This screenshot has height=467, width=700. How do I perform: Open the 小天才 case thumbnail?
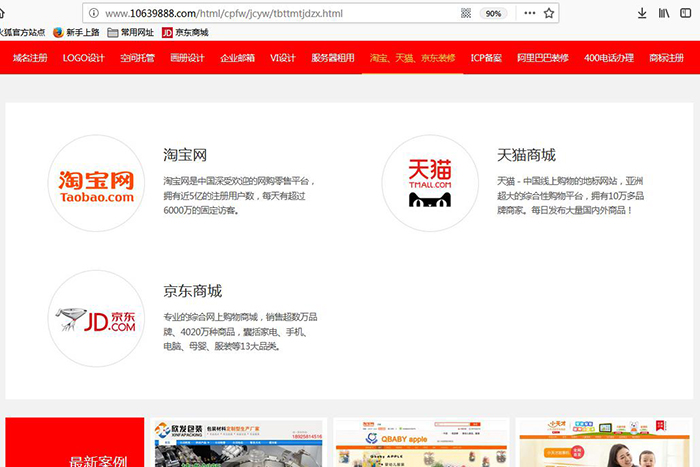coord(604,444)
